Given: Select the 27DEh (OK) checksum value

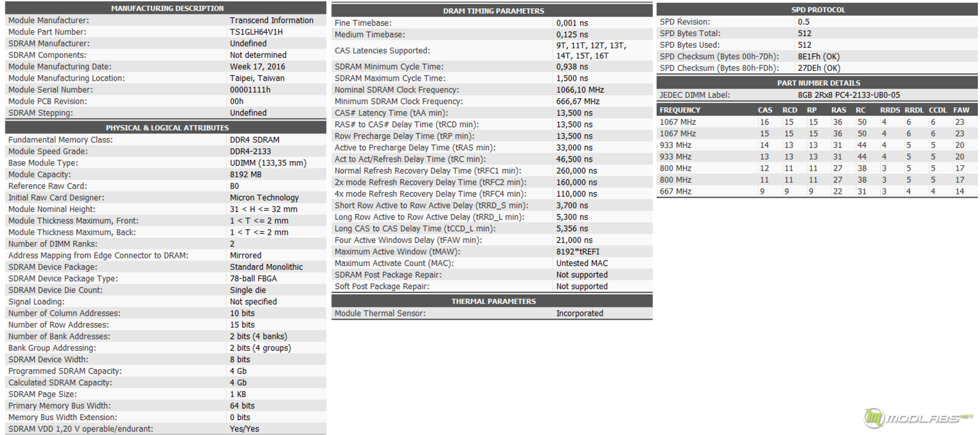Looking at the screenshot, I should point(819,68).
